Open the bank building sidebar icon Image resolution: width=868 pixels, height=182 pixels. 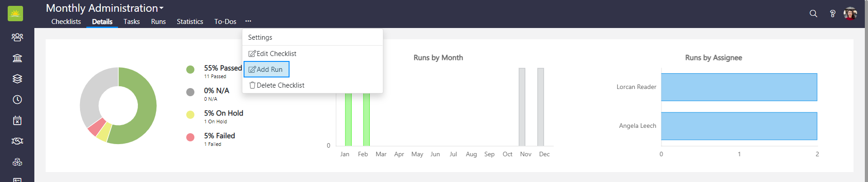pos(17,58)
